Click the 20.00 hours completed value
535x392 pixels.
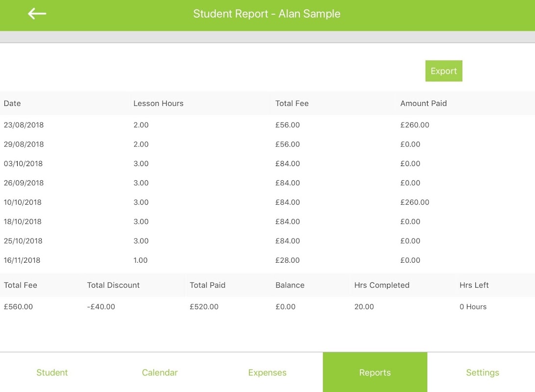[364, 307]
